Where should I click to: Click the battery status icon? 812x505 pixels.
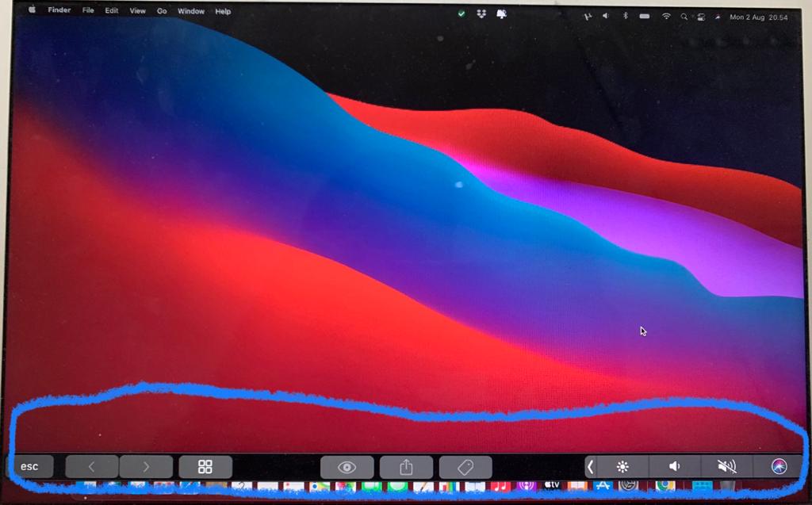click(x=644, y=17)
